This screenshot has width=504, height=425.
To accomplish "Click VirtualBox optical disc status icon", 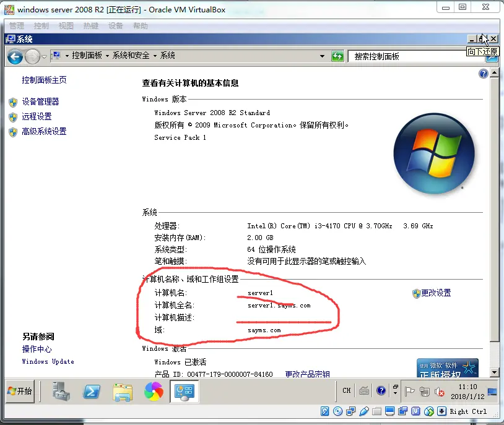I will click(x=337, y=411).
